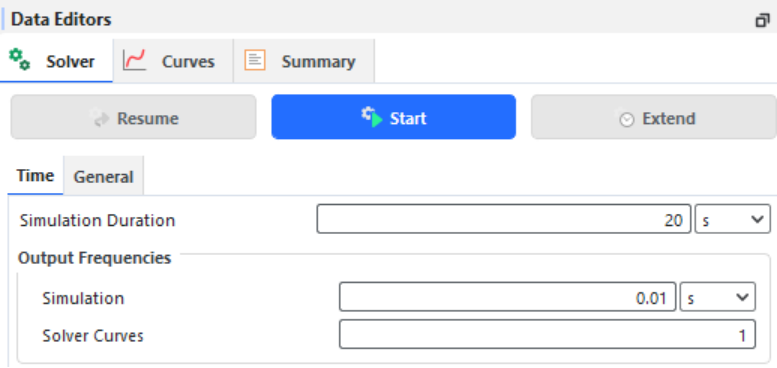Viewport: 777px width, 368px height.
Task: Click the arrow icon on Resume
Action: tap(101, 118)
